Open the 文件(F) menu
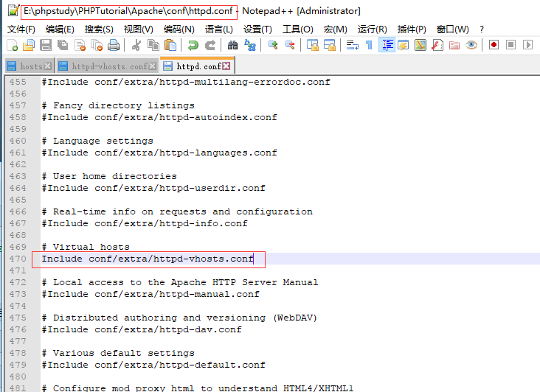Viewport: 540px width, 392px height. point(21,29)
